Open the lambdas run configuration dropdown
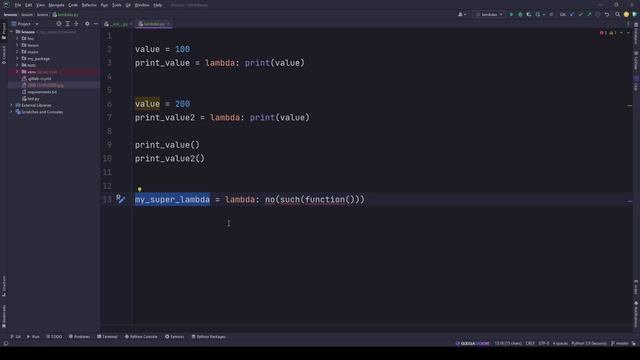Viewport: 640px width, 360px height. [489, 14]
